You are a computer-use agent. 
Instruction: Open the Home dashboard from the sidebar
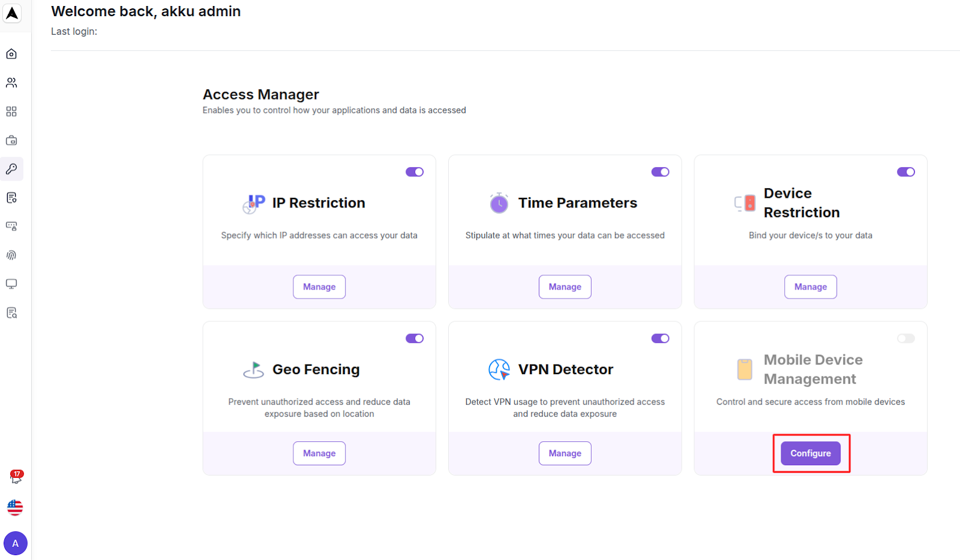click(x=11, y=53)
